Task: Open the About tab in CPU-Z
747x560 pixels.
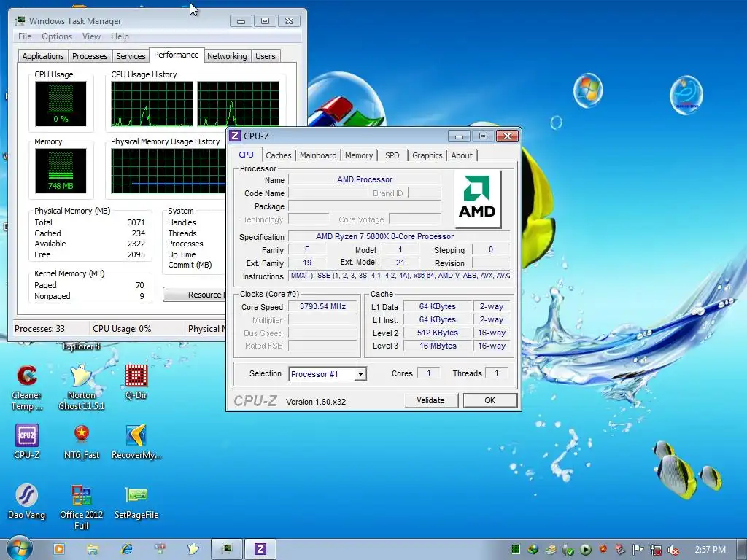Action: click(x=462, y=155)
